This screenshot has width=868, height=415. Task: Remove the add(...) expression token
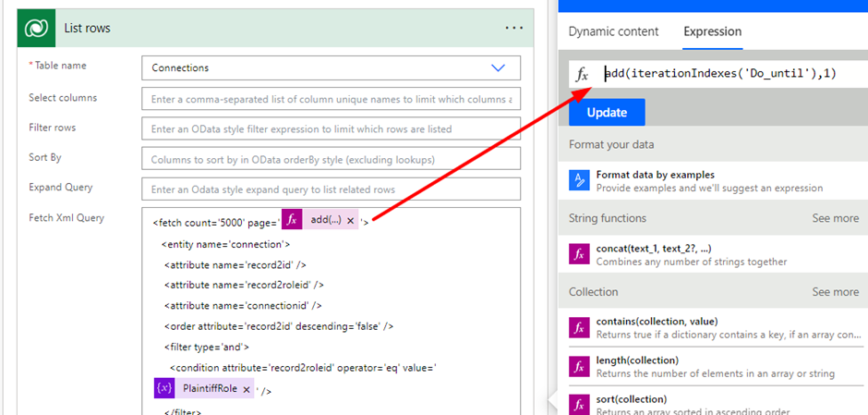point(351,221)
